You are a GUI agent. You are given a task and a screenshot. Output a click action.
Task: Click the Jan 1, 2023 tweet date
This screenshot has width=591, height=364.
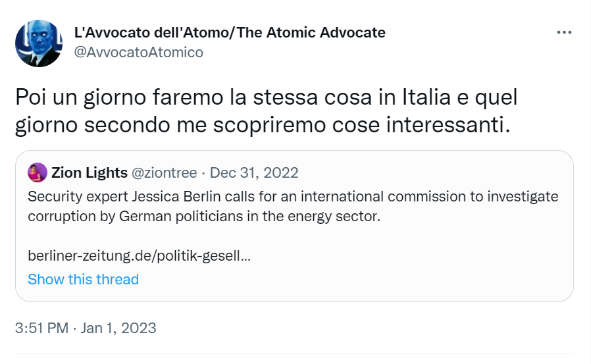pos(118,328)
